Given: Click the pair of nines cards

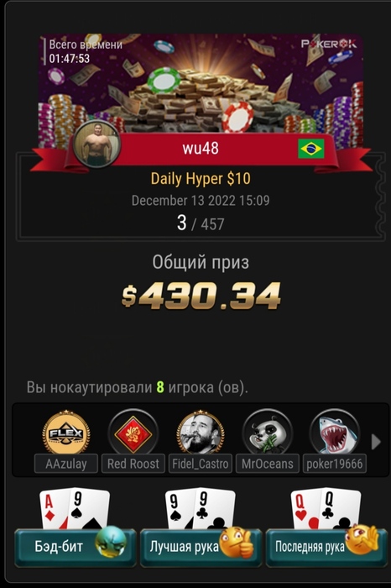Looking at the screenshot, I should click(x=201, y=508).
